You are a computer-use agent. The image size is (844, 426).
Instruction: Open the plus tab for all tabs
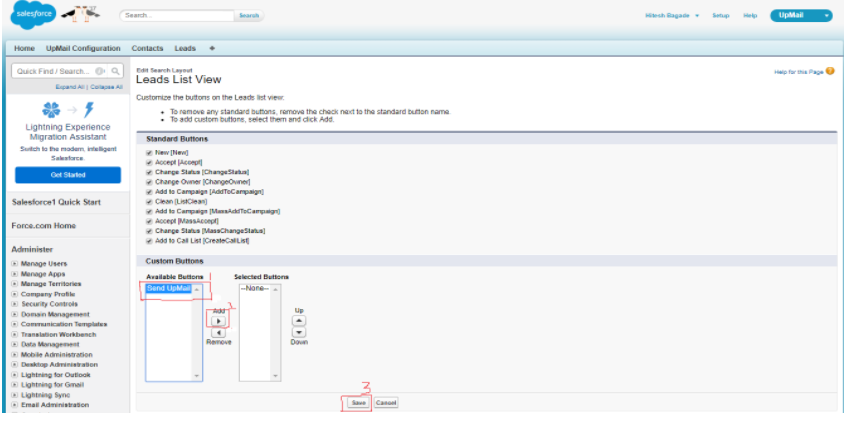[212, 48]
